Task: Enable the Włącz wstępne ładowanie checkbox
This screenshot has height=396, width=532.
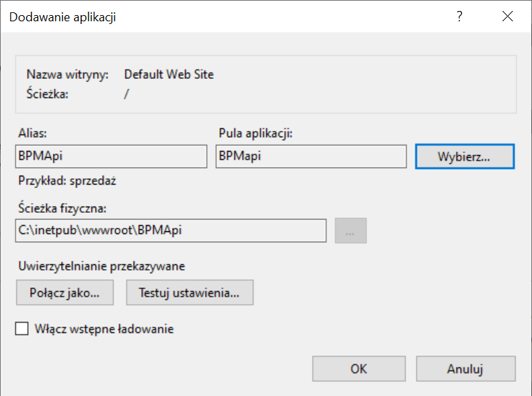Action: (22, 329)
